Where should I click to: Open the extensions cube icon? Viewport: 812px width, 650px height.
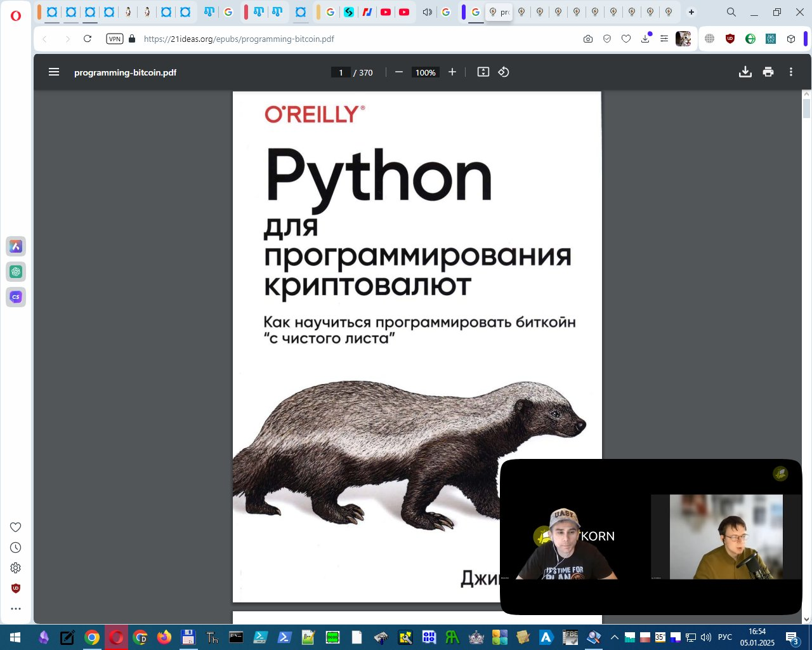pos(791,39)
